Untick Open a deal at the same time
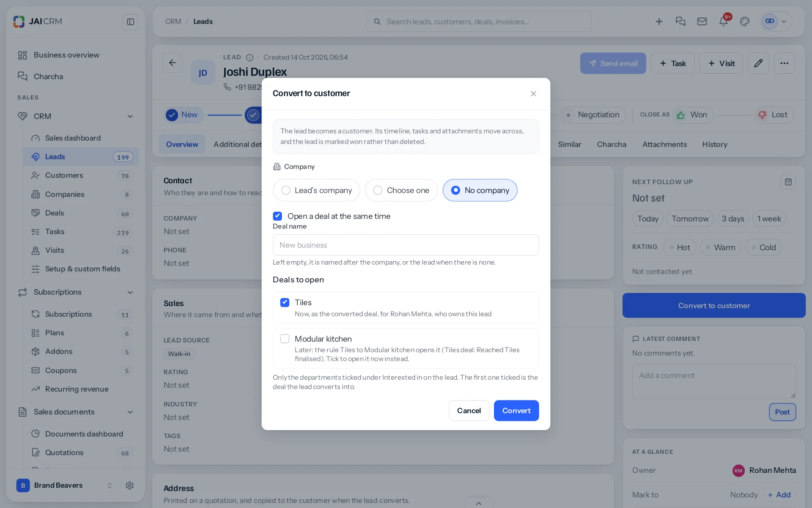Screen dimensions: 812x508 [x=277, y=216]
